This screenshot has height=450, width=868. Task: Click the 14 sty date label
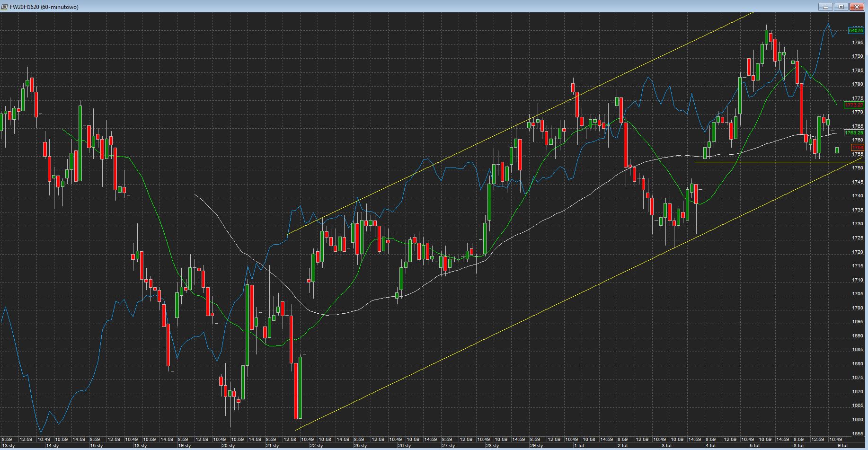[x=53, y=446]
